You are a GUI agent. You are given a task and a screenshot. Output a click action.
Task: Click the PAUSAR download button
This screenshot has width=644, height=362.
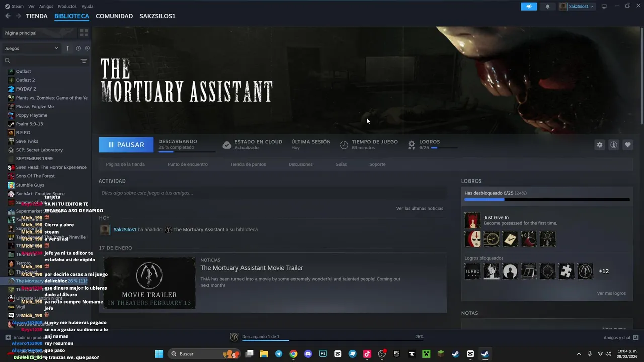point(126,145)
